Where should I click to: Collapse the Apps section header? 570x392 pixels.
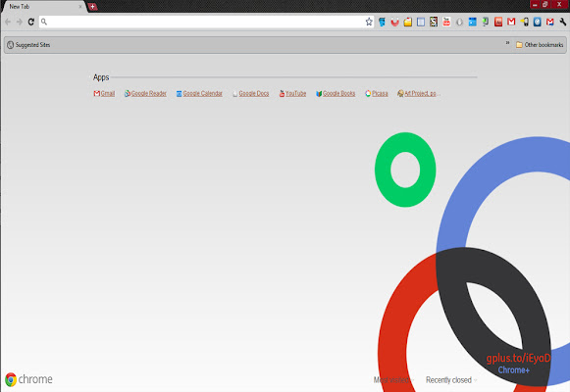coord(101,77)
